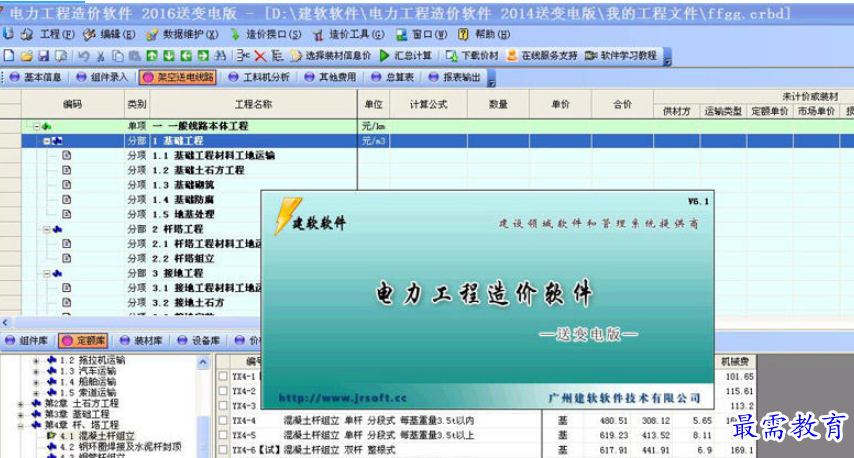
Task: Switch to the 其他费用 tab
Action: click(x=330, y=77)
